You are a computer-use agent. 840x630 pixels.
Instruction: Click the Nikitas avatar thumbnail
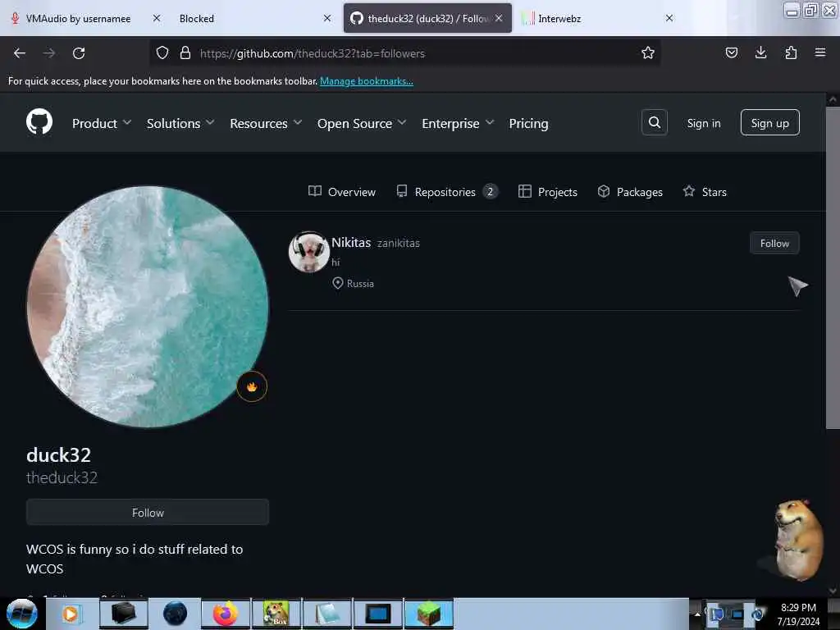pos(309,252)
